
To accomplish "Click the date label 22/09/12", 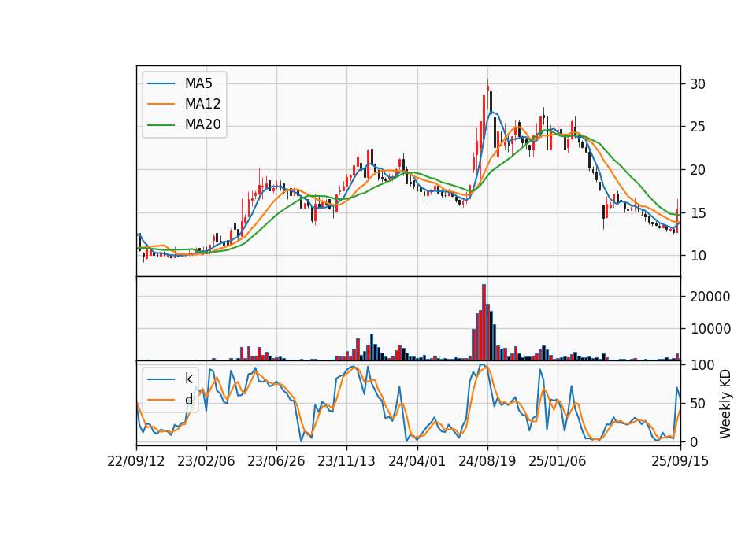I will [x=136, y=462].
